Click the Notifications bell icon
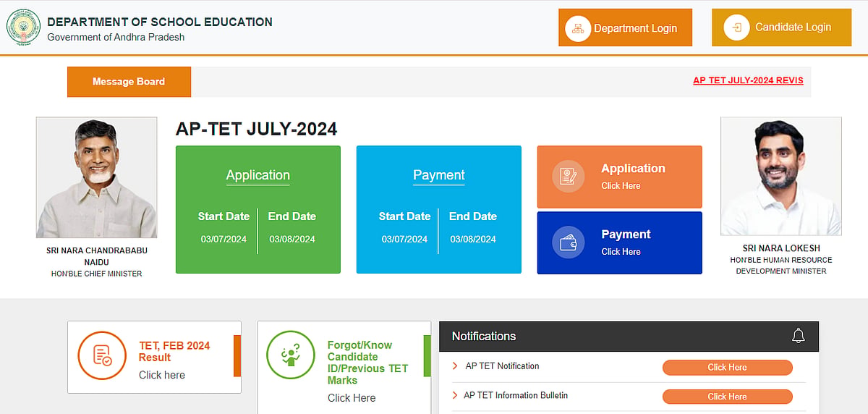 pyautogui.click(x=799, y=336)
